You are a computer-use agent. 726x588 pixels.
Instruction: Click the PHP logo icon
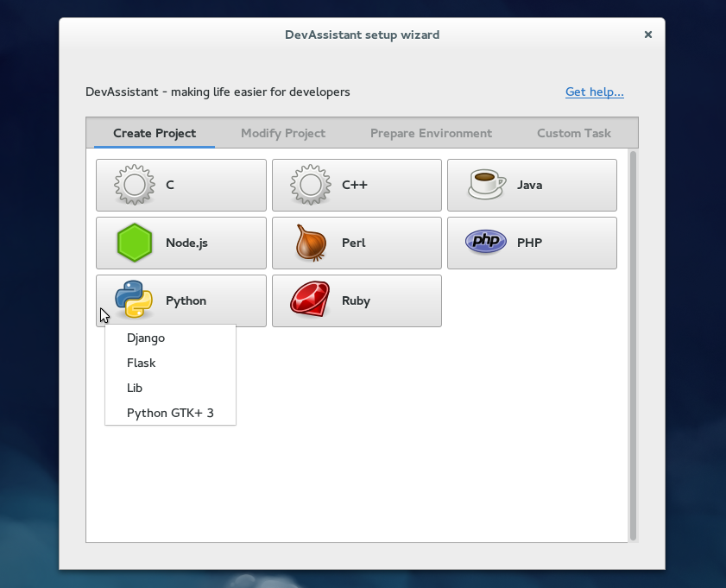point(484,242)
